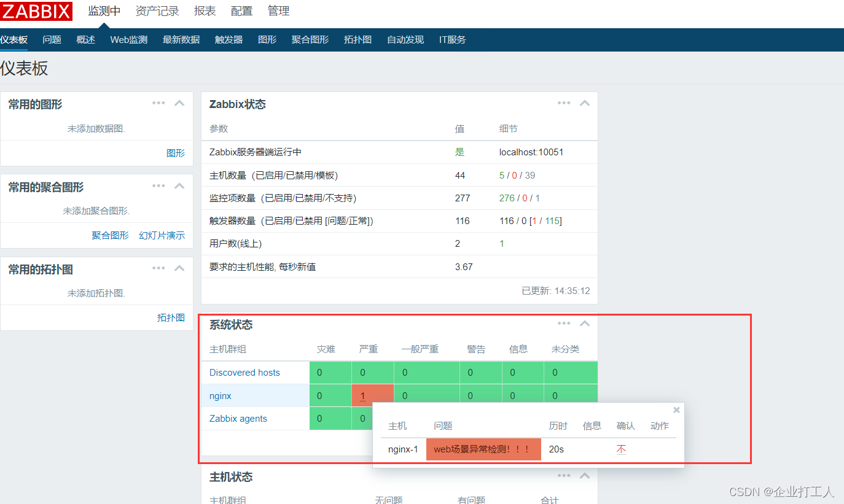Image resolution: width=844 pixels, height=504 pixels.
Task: Open the 监测中 top menu
Action: tap(104, 11)
